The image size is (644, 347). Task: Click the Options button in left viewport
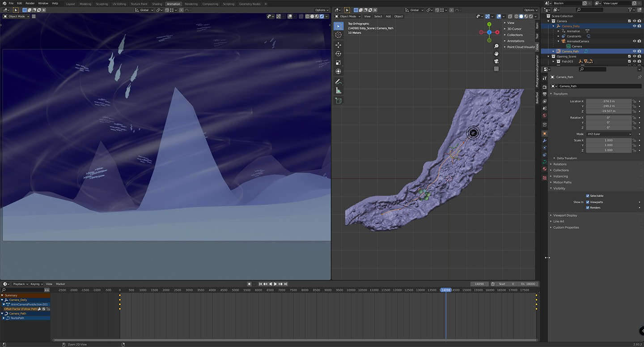(322, 10)
